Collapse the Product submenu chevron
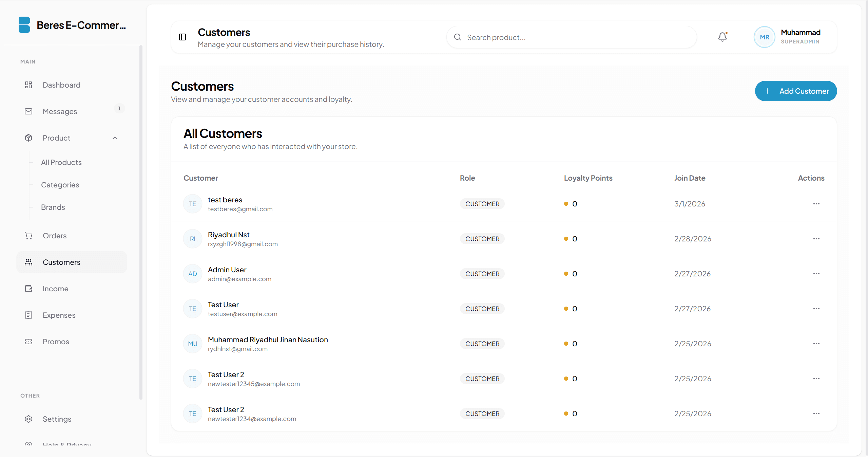Viewport: 868px width, 457px height. [x=115, y=138]
